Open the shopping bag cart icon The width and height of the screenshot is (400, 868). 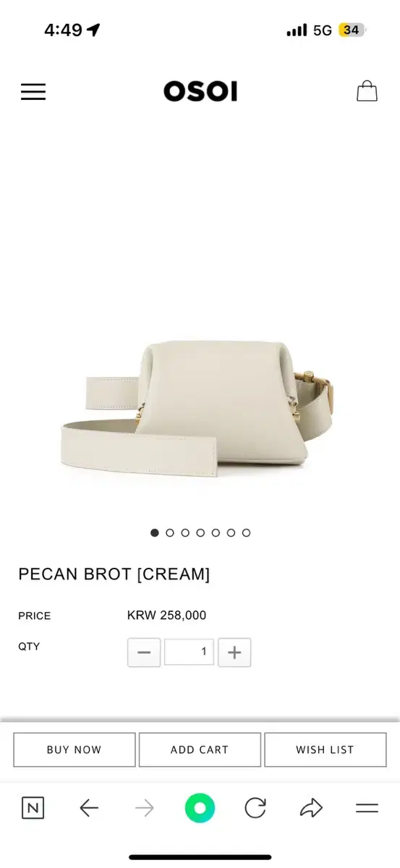(x=367, y=91)
